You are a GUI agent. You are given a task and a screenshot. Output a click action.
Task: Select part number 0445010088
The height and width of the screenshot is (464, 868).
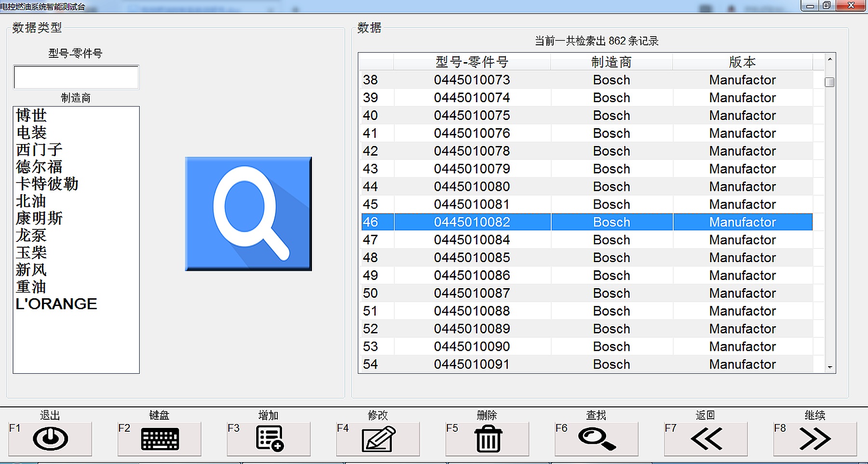click(472, 311)
